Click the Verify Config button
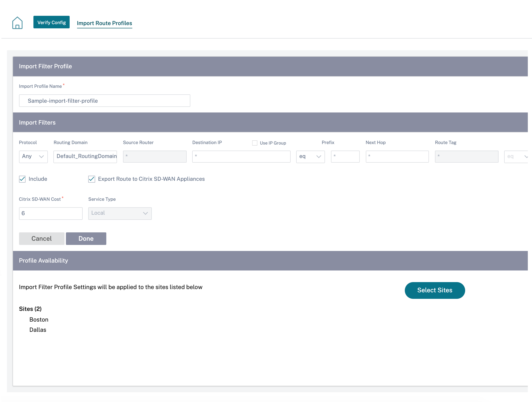 (x=52, y=22)
